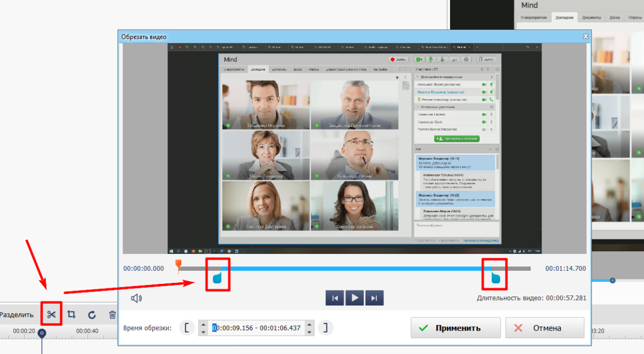The image size is (644, 354).
Task: Select the crop tool icon in toolbar
Action: click(71, 314)
